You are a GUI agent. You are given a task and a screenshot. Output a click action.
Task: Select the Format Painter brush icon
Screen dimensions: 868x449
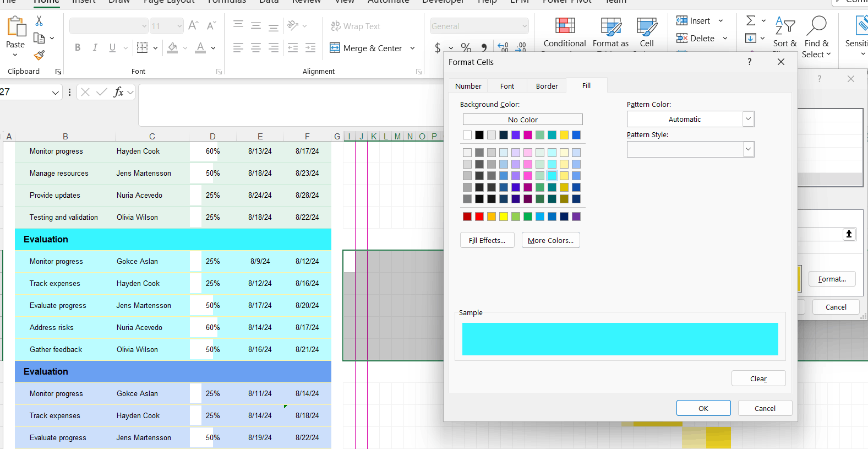click(39, 55)
